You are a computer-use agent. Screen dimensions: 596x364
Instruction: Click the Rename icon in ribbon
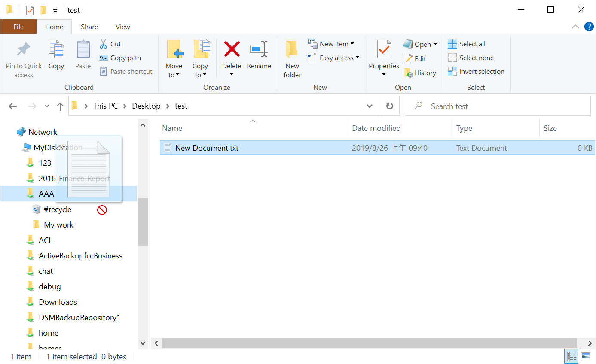[x=259, y=49]
